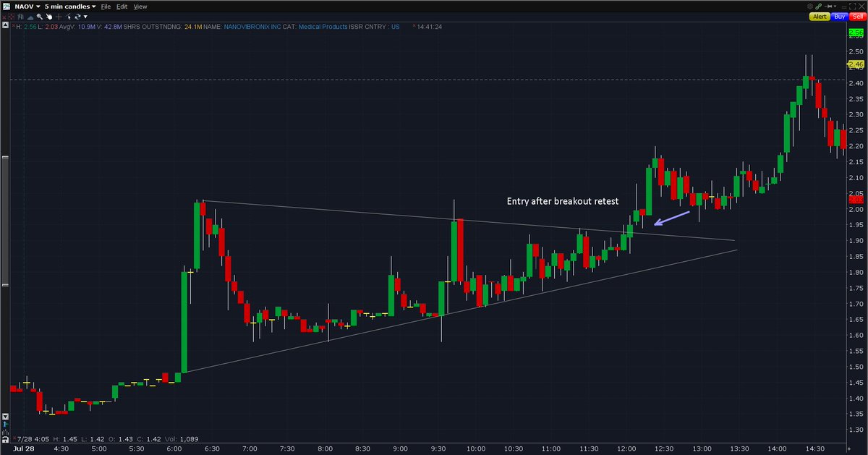Screen dimensions: 868x455
Task: Select the red crosshair target tool icon
Action: (x=12, y=17)
